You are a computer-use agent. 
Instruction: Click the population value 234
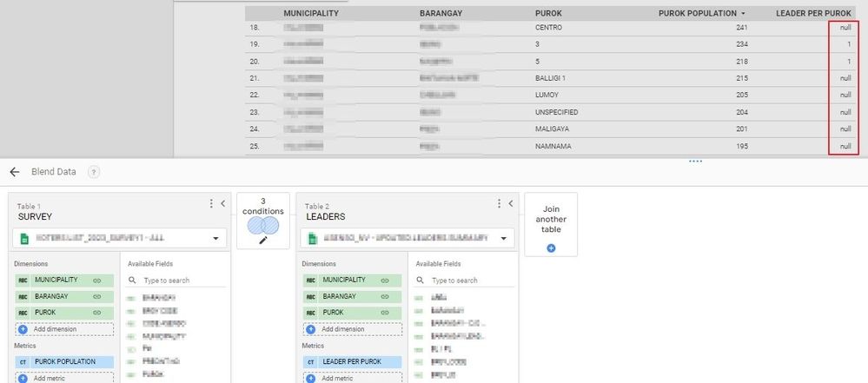(x=742, y=44)
